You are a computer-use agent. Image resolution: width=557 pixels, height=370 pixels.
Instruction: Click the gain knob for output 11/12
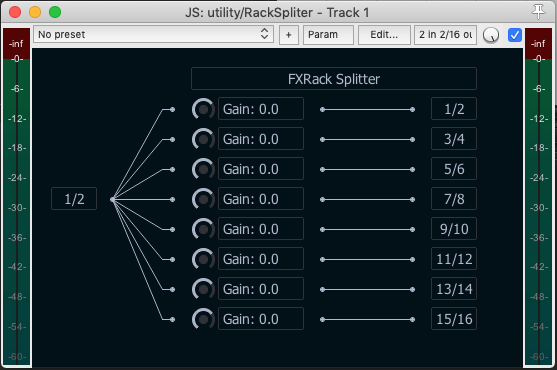203,259
